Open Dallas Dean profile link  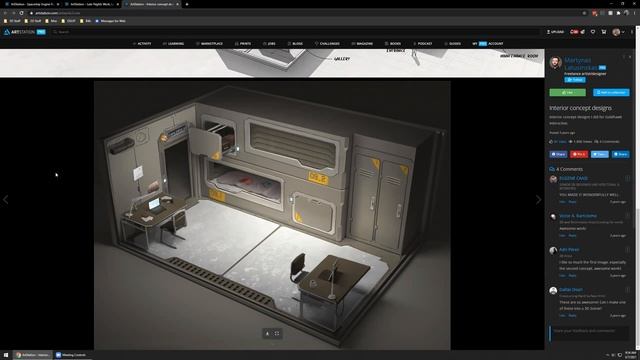571,289
